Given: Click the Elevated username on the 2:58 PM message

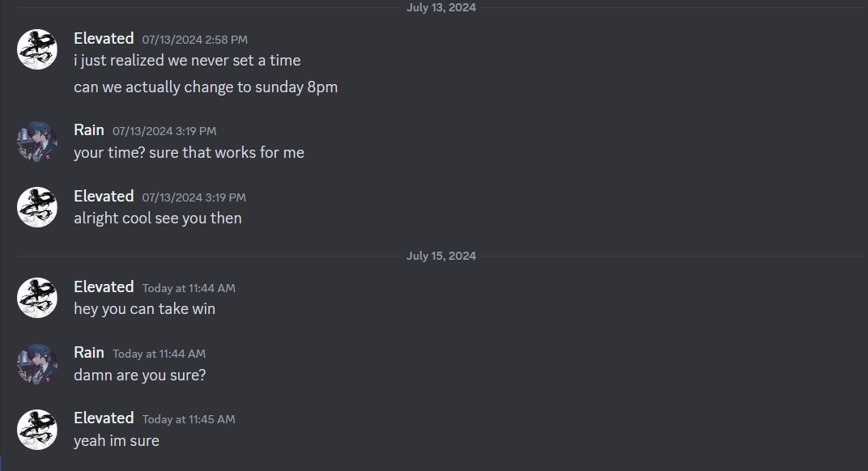Looking at the screenshot, I should 104,39.
